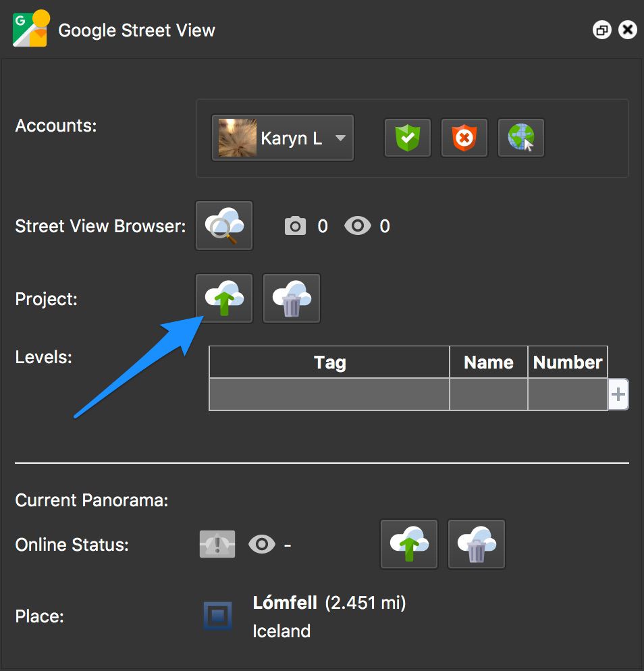The width and height of the screenshot is (644, 671).
Task: Toggle the eye icon in the Online Status row
Action: tap(262, 543)
